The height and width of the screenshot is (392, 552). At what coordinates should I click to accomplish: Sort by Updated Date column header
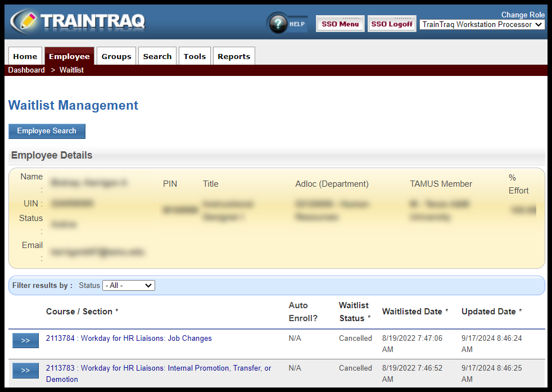488,312
